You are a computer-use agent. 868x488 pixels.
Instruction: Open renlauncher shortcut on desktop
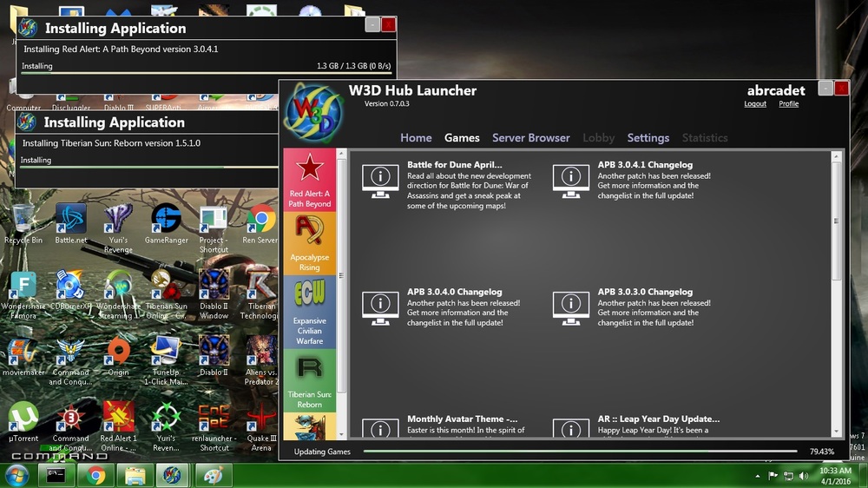[214, 426]
